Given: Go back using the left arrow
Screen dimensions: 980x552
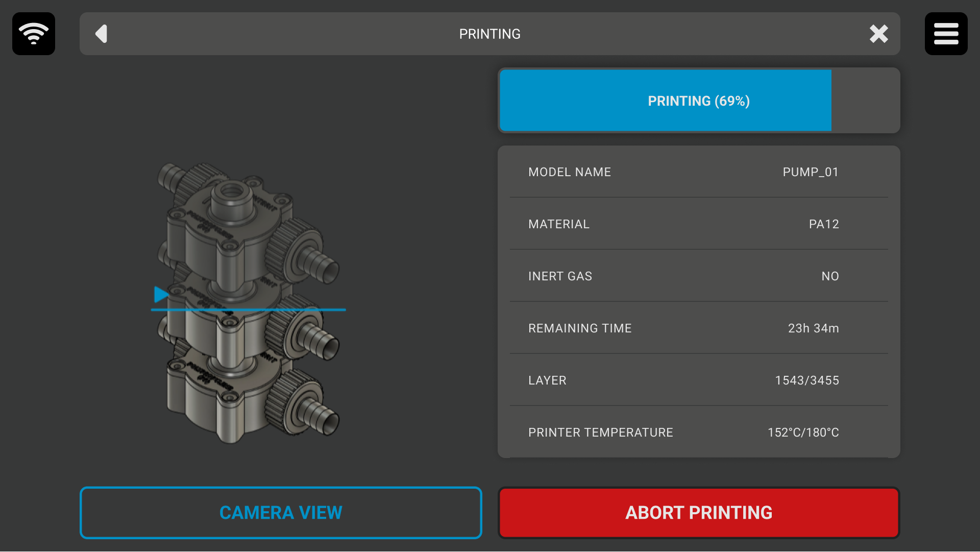Looking at the screenshot, I should coord(102,34).
